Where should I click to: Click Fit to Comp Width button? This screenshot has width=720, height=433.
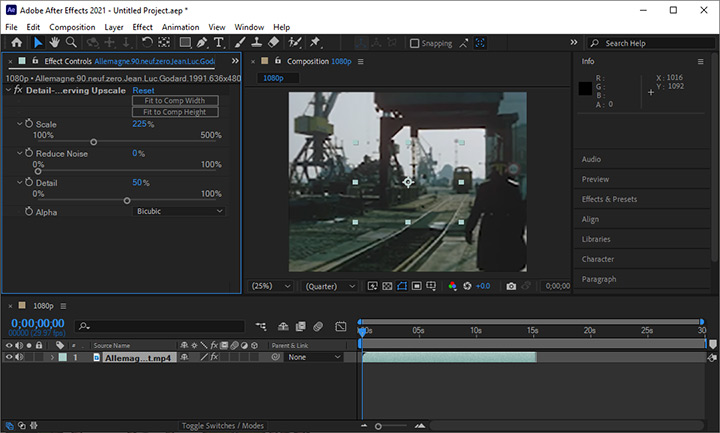click(x=175, y=101)
